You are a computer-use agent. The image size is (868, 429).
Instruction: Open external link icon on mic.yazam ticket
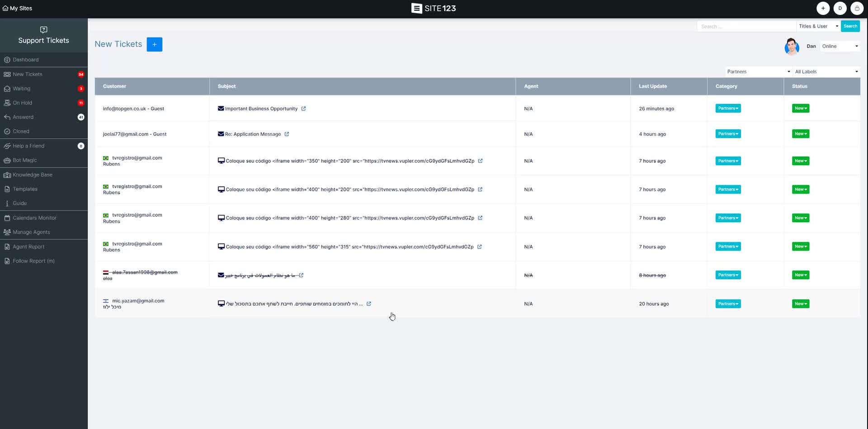click(368, 304)
